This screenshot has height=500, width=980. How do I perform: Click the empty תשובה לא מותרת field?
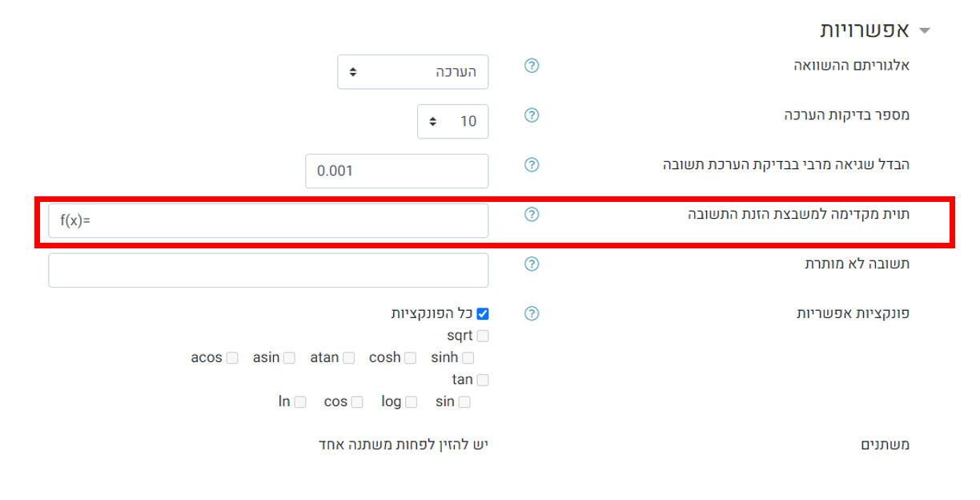(x=268, y=270)
